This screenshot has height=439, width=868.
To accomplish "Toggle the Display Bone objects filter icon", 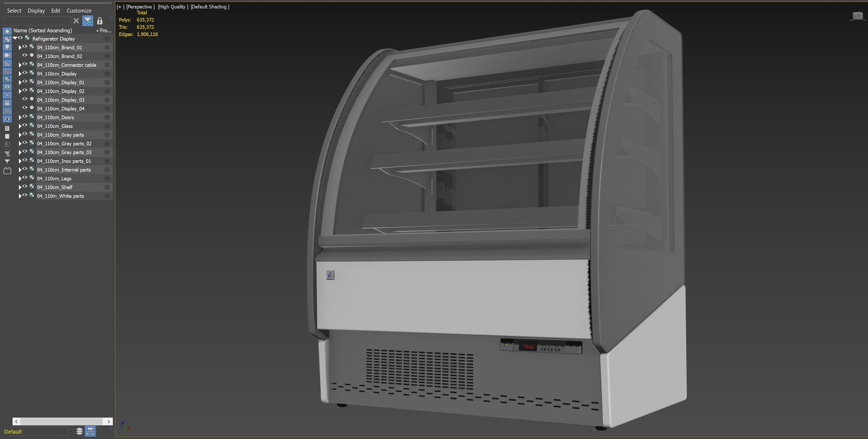I will coord(7,95).
